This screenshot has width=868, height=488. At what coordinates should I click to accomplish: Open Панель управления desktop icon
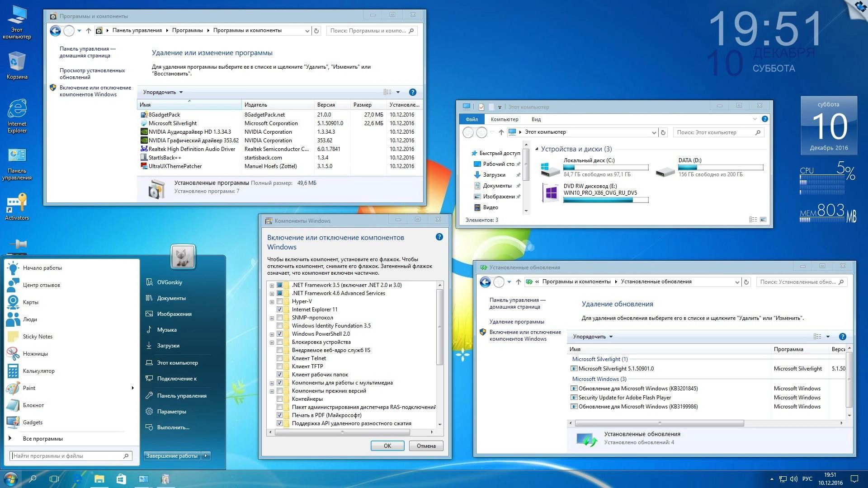(x=17, y=164)
